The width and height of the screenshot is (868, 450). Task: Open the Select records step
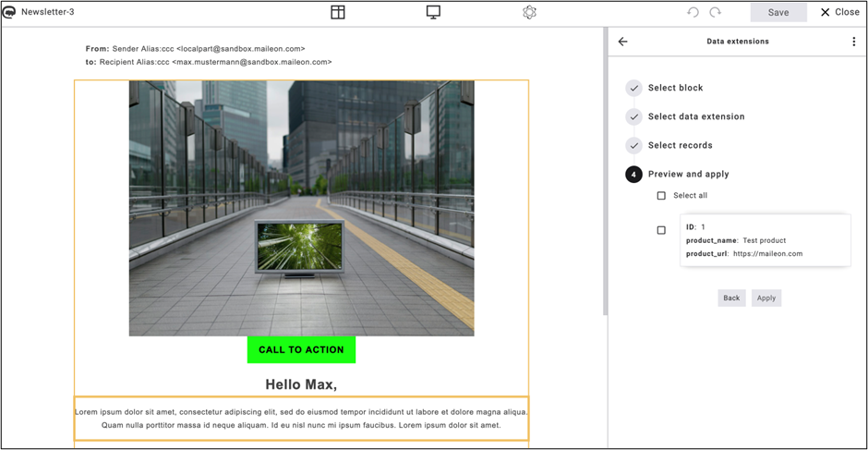point(681,145)
